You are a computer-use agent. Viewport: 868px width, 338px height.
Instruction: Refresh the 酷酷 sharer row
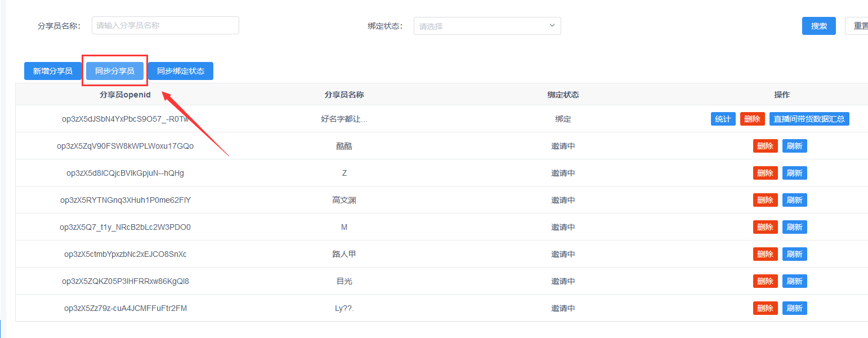pos(794,146)
